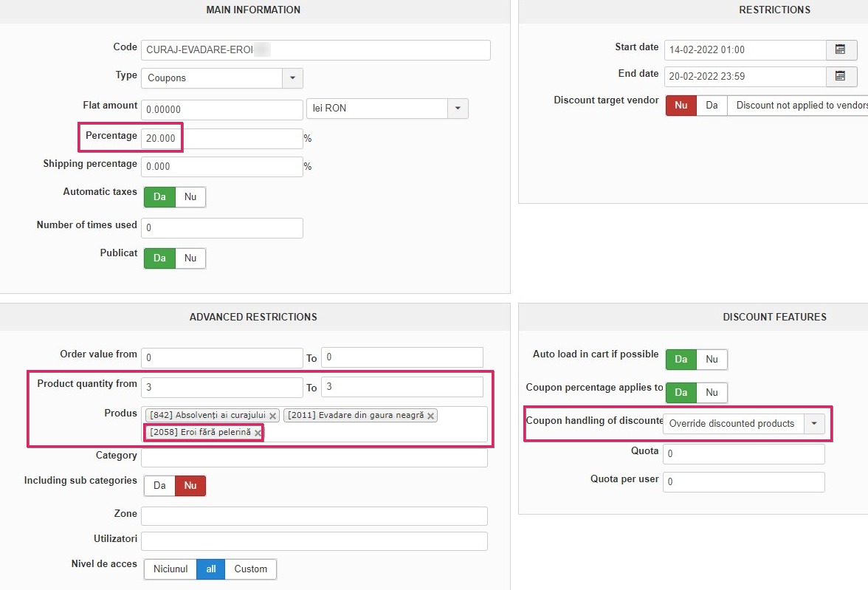Set Automatic taxes to Nu

[x=190, y=197]
